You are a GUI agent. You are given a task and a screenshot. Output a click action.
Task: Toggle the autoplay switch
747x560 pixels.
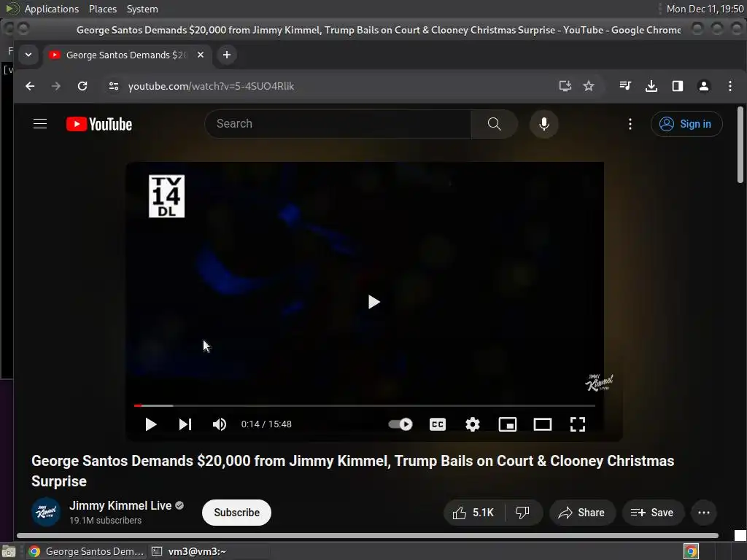tap(400, 424)
